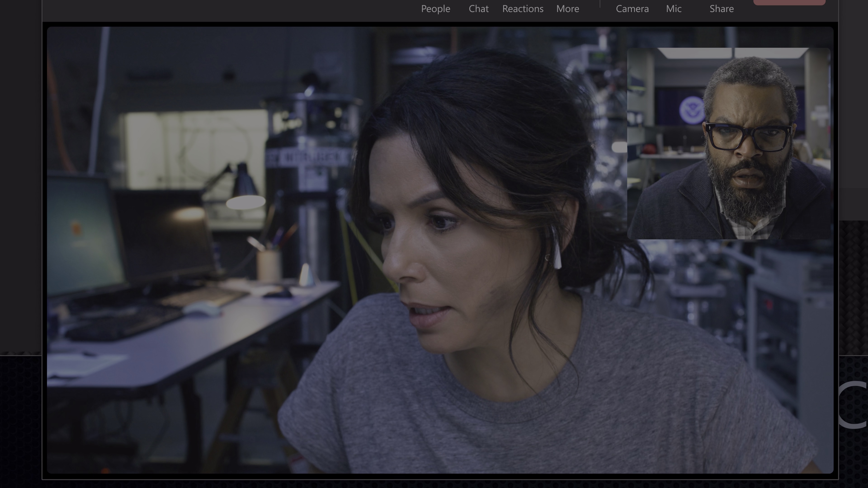
Task: Reveal additional actions under More
Action: (567, 9)
